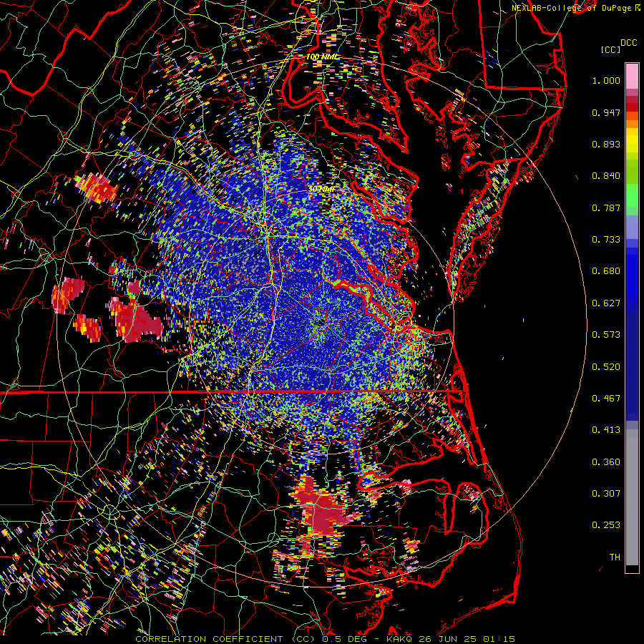This screenshot has height=644, width=644.
Task: Click the 100 NMI range ring label
Action: pyautogui.click(x=321, y=57)
